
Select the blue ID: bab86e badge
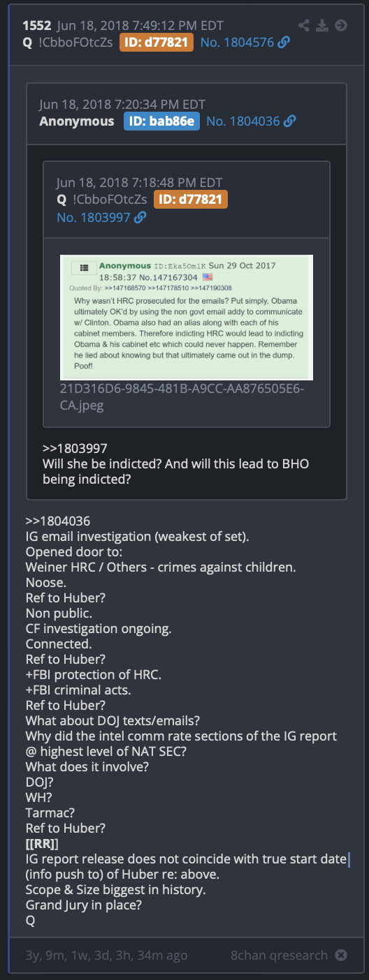tap(162, 121)
